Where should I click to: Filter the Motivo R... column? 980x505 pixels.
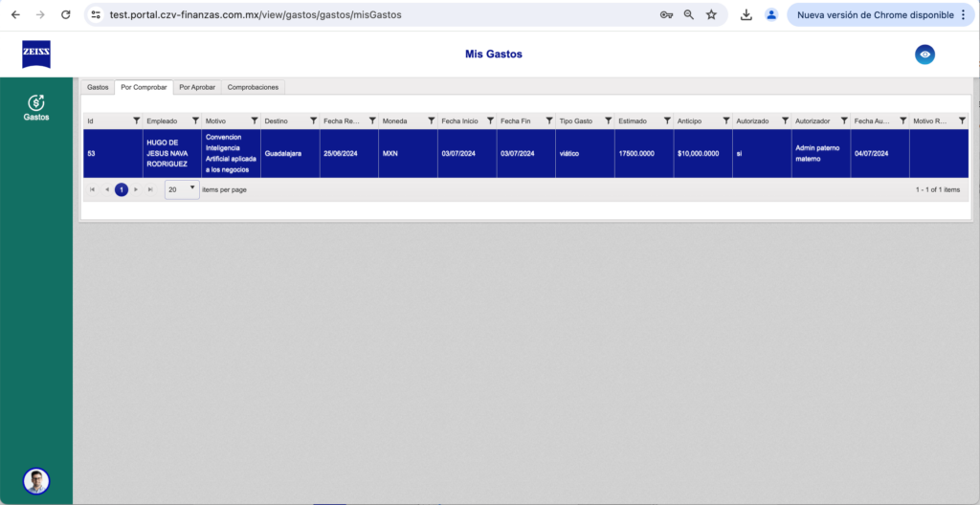tap(962, 121)
